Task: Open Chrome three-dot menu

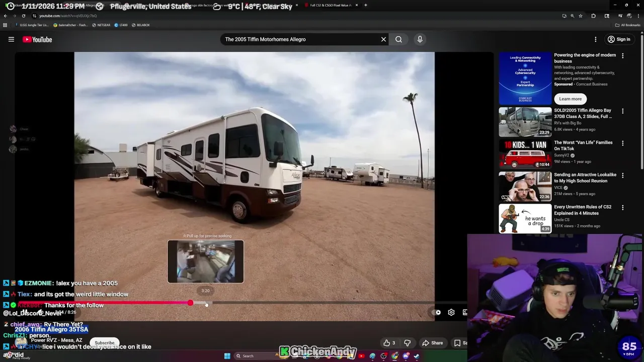Action: 637,16
